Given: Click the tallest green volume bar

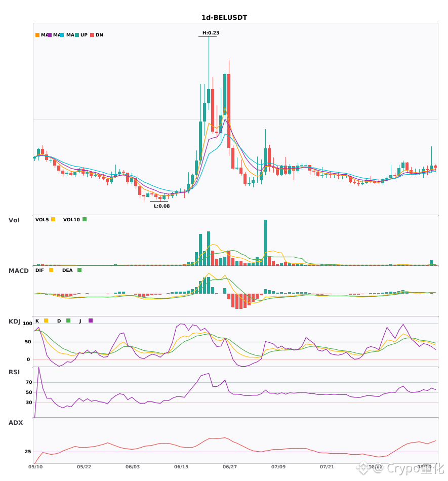Looking at the screenshot, I should tap(265, 243).
